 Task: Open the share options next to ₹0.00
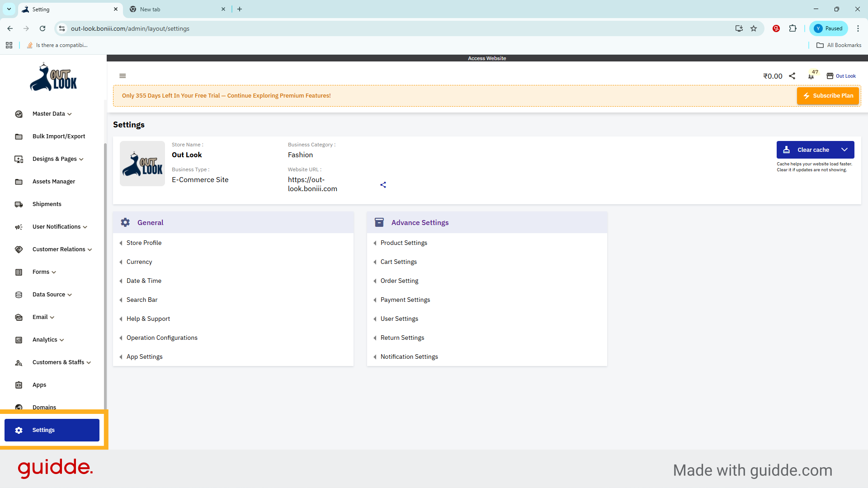792,76
